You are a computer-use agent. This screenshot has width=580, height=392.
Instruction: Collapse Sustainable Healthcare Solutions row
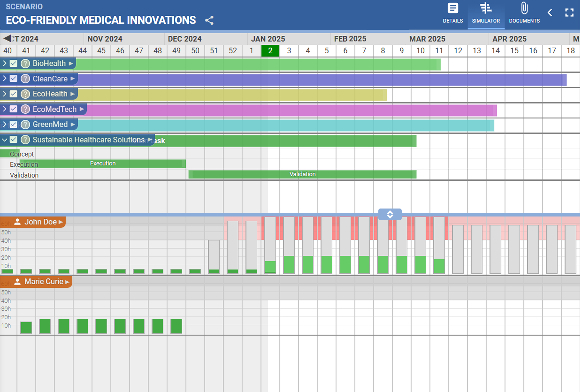click(x=5, y=140)
